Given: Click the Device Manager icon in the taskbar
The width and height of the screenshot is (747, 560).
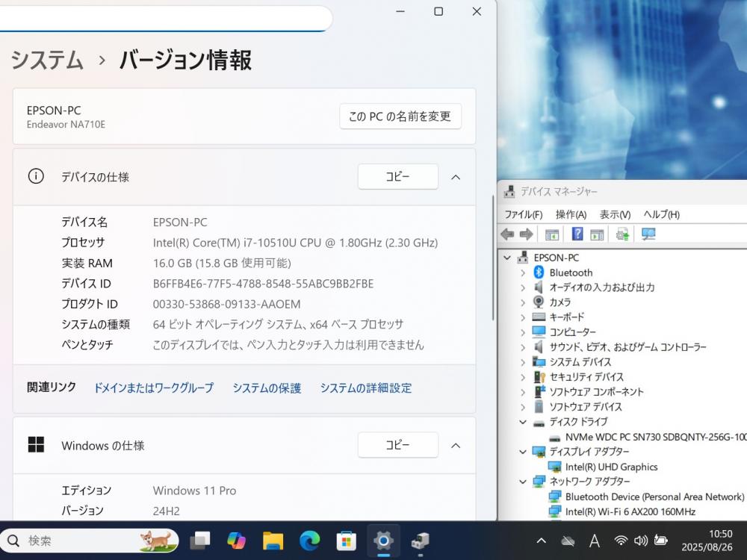Looking at the screenshot, I should [420, 541].
